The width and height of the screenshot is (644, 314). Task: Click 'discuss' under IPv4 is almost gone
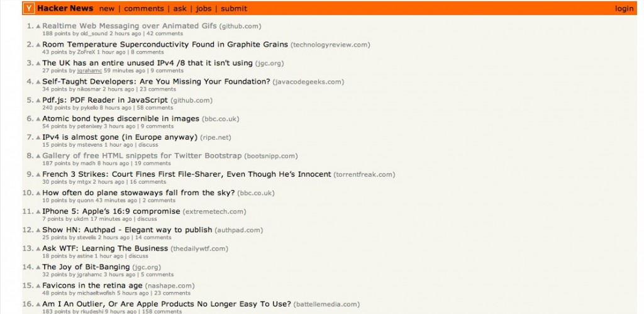[148, 145]
